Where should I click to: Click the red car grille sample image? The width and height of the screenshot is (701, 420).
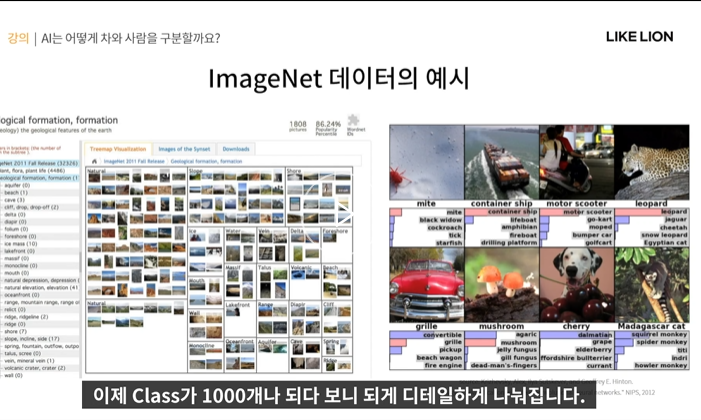(427, 285)
